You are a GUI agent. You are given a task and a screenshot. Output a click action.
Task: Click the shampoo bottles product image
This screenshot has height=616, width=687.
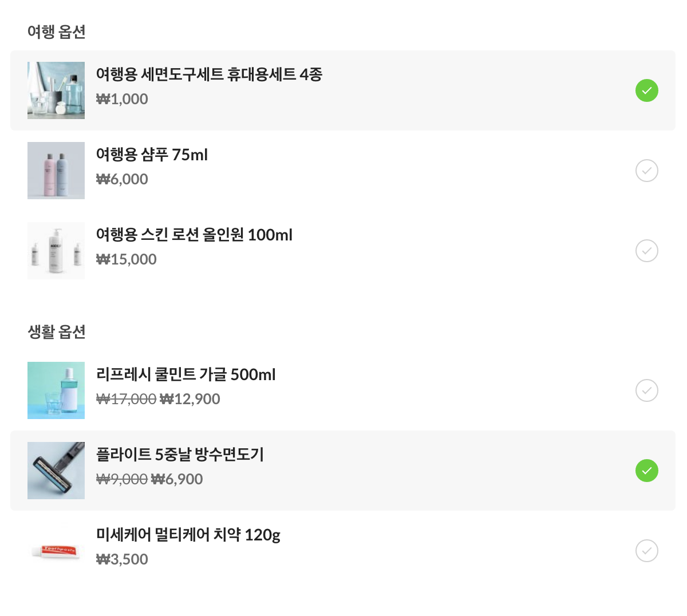(56, 171)
